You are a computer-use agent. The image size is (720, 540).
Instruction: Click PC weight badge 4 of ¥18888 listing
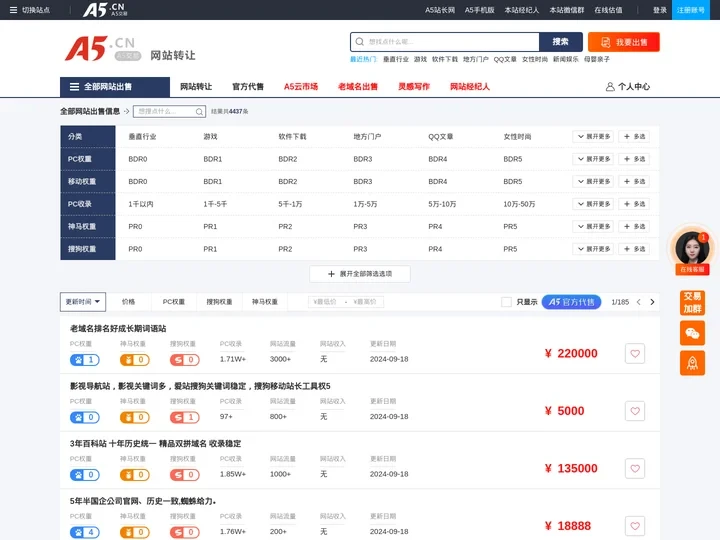tap(84, 532)
